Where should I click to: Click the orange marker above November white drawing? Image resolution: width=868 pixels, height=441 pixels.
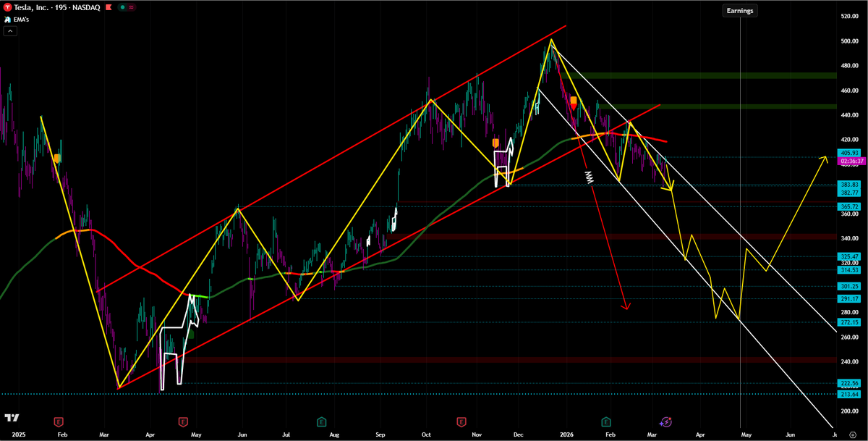pos(495,143)
